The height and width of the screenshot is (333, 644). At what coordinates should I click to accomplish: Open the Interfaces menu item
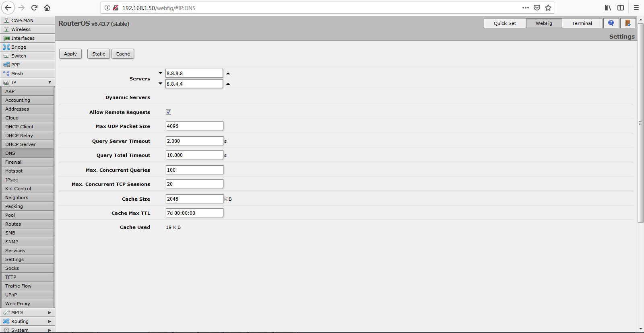click(27, 38)
